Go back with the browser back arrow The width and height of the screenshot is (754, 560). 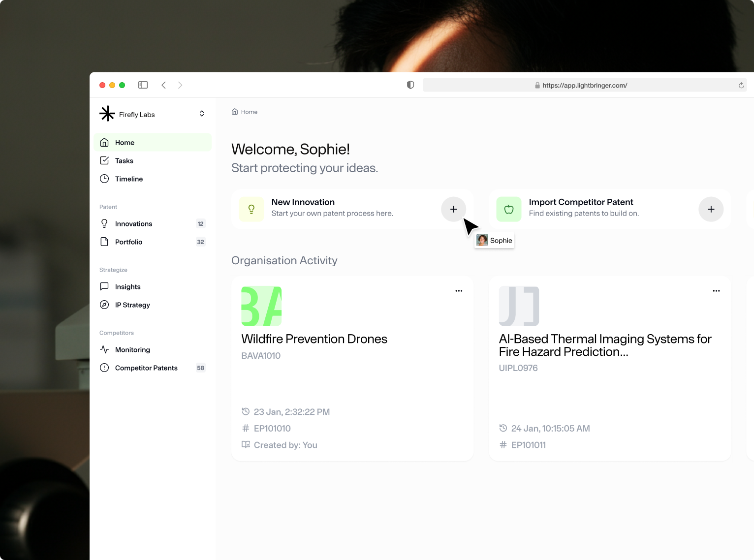[164, 85]
